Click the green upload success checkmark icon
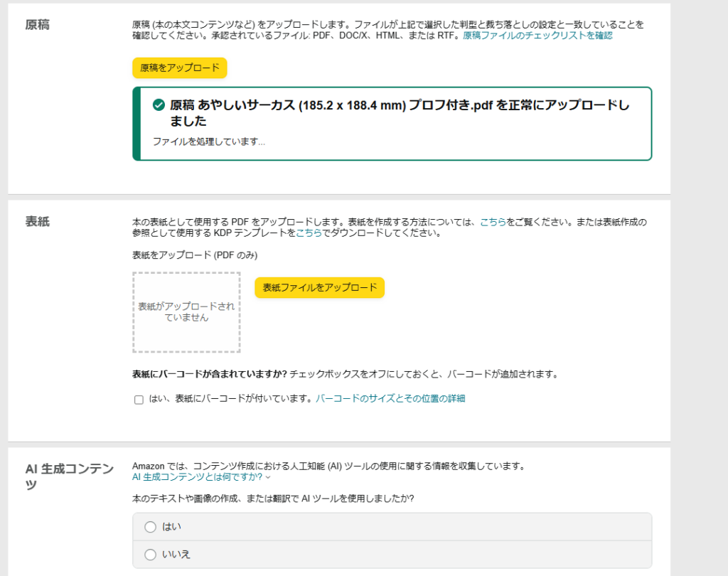The image size is (728, 576). 159,105
